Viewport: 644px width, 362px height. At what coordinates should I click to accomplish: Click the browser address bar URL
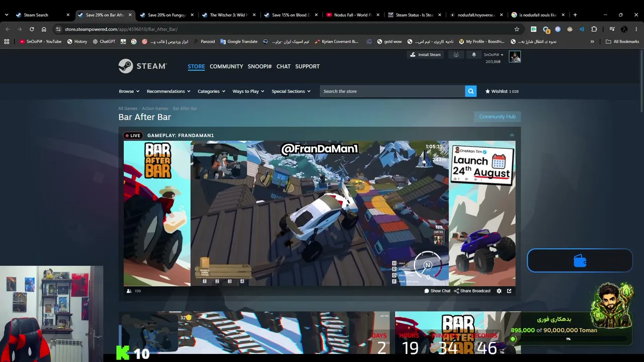(x=121, y=29)
